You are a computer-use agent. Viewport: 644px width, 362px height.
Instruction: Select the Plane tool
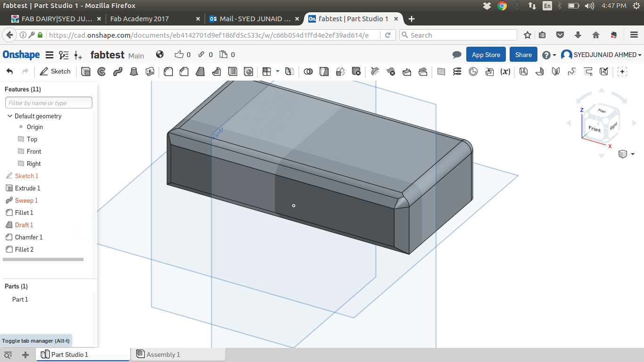click(441, 72)
